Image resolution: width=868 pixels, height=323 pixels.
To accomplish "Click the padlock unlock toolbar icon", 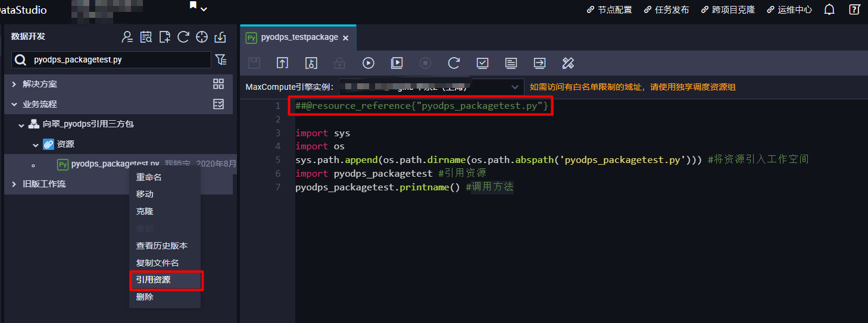I will 339,63.
